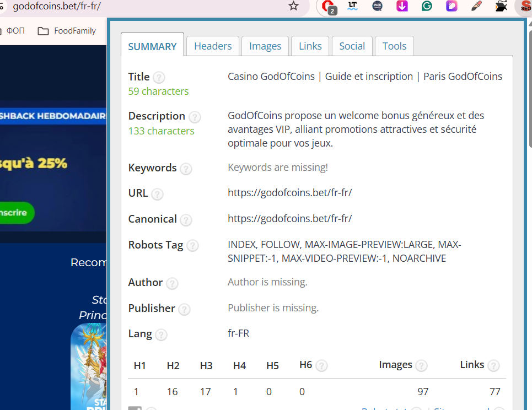Image resolution: width=532 pixels, height=410 pixels.
Task: Show help icon next to Links count
Action: click(x=493, y=365)
